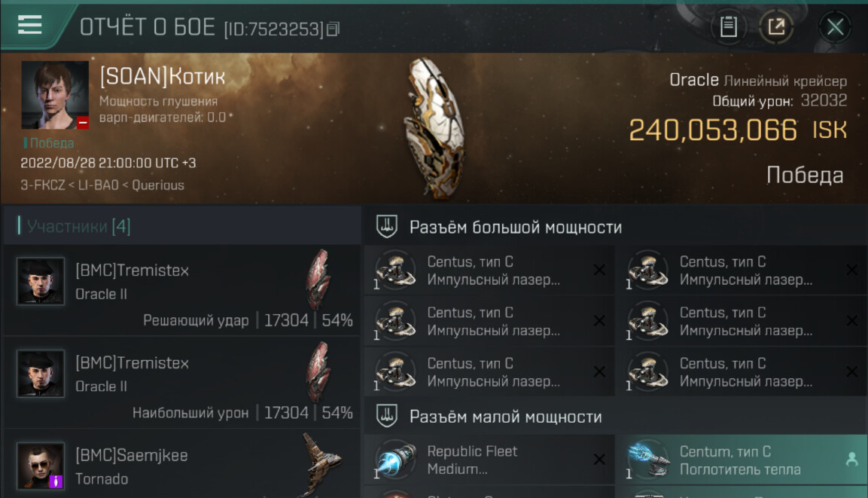Viewport: 868px width, 498px height.
Task: Select the Republic Fleet Medium module icon
Action: 395,460
